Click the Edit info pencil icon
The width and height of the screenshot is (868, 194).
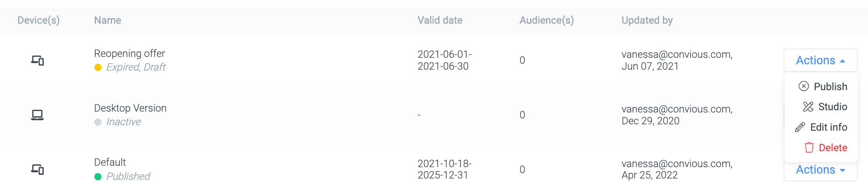point(800,127)
